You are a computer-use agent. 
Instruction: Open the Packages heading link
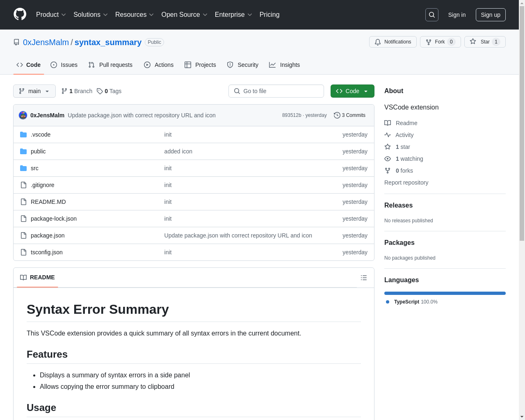[399, 243]
